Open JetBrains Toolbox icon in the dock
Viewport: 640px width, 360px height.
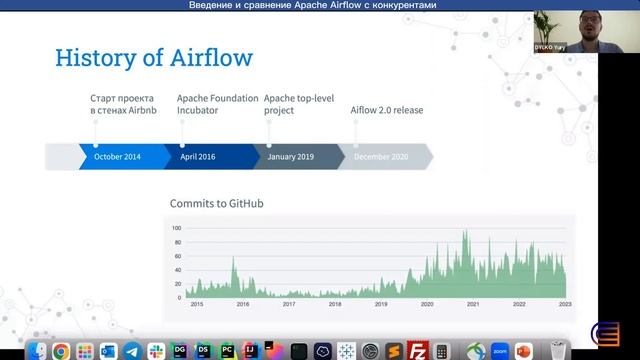(275, 351)
